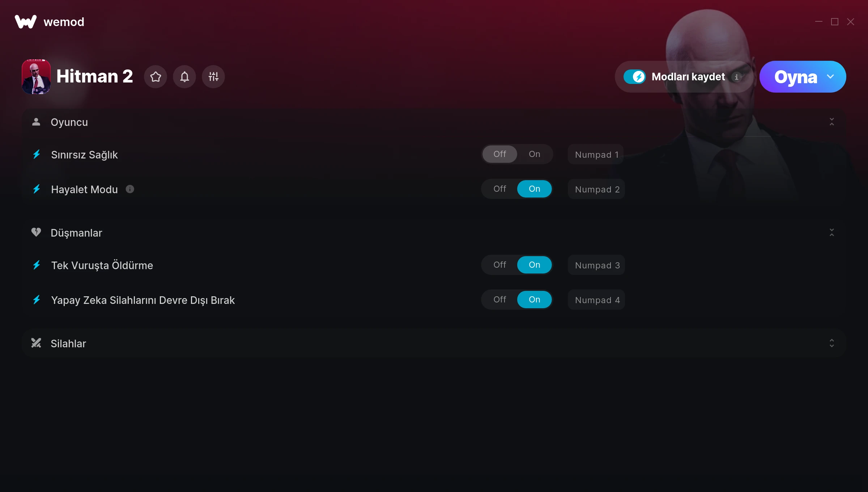Turn Off Hayalet Modu cheat
This screenshot has height=492, width=868.
[500, 189]
